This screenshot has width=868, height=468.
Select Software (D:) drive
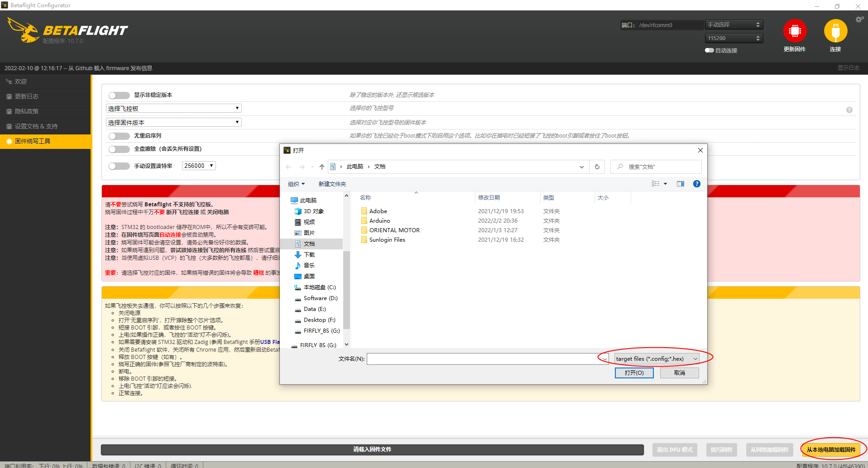pyautogui.click(x=320, y=298)
